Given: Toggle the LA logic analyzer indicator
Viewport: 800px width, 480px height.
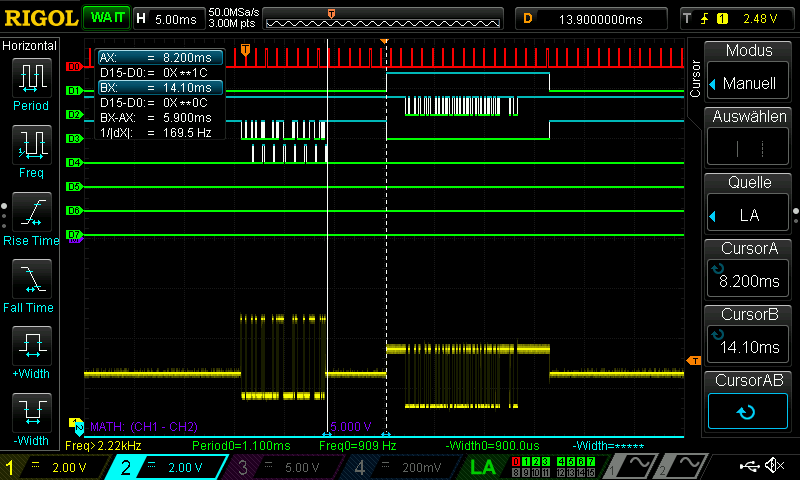Looking at the screenshot, I should tap(483, 467).
